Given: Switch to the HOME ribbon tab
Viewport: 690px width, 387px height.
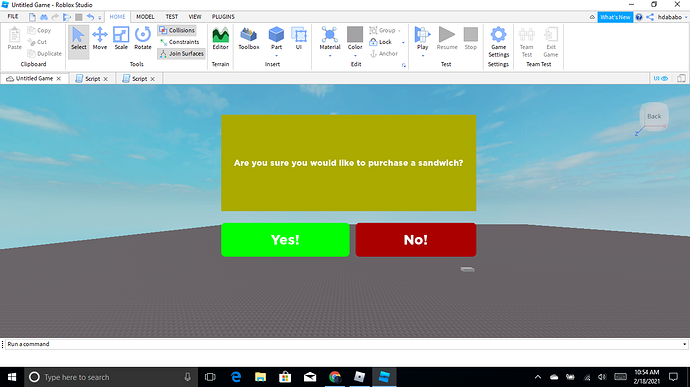Looking at the screenshot, I should (x=117, y=16).
